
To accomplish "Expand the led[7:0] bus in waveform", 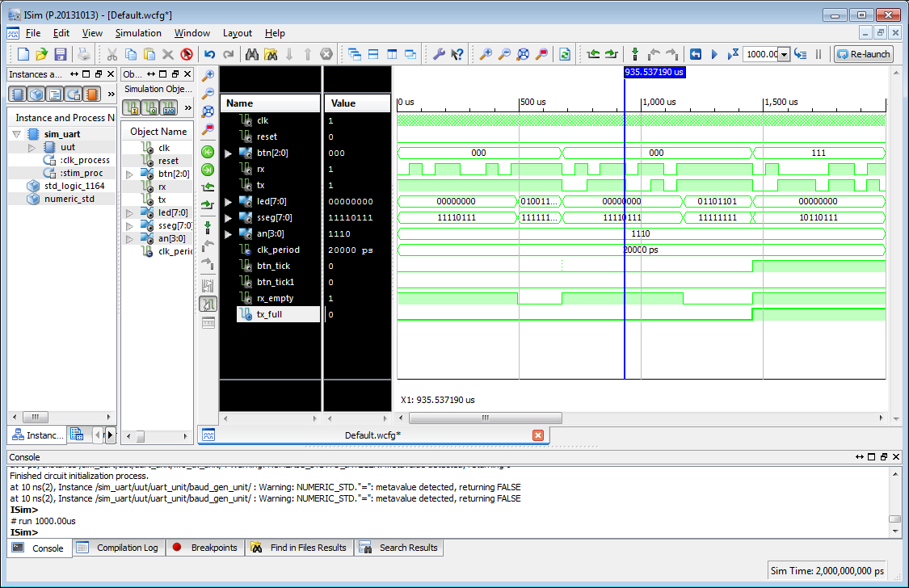I will (228, 202).
